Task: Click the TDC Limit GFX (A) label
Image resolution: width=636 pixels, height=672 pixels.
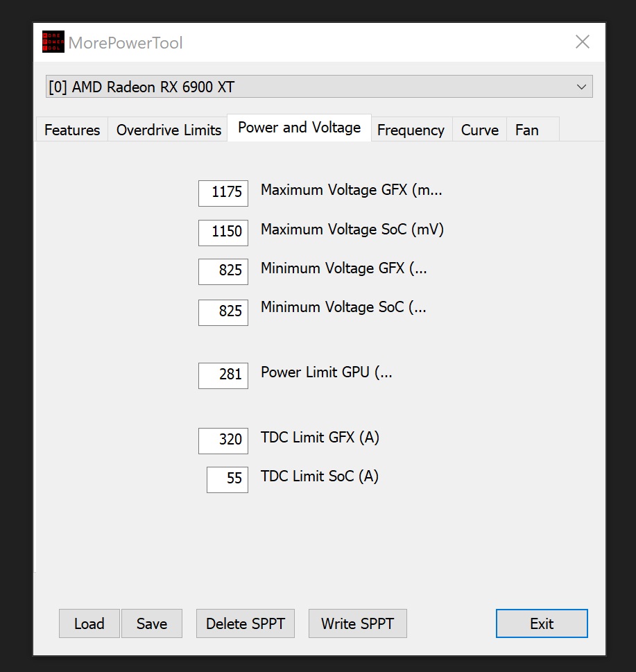Action: [x=320, y=438]
